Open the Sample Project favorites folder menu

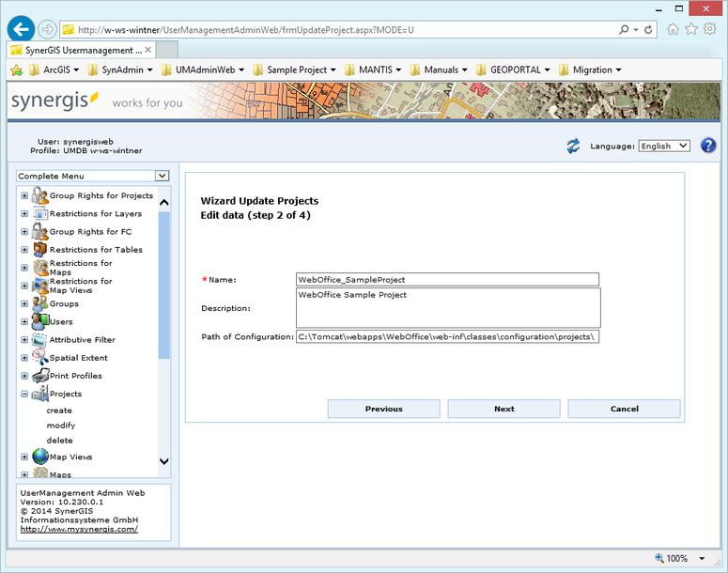294,70
